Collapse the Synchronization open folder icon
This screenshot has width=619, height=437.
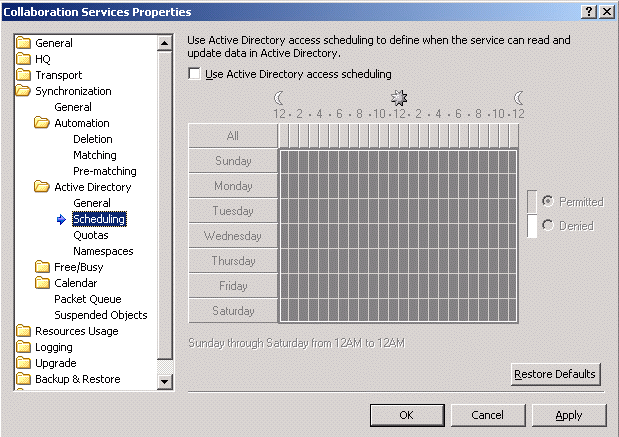23,91
